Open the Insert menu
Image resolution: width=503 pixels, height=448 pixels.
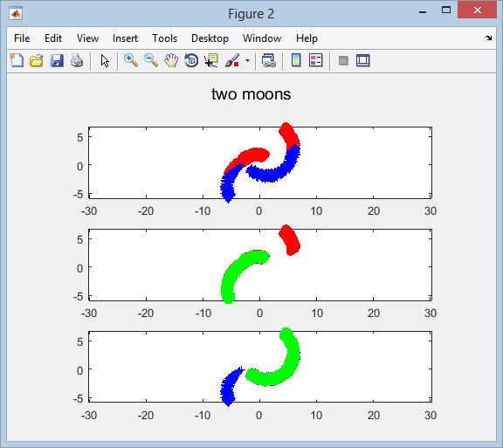click(125, 38)
